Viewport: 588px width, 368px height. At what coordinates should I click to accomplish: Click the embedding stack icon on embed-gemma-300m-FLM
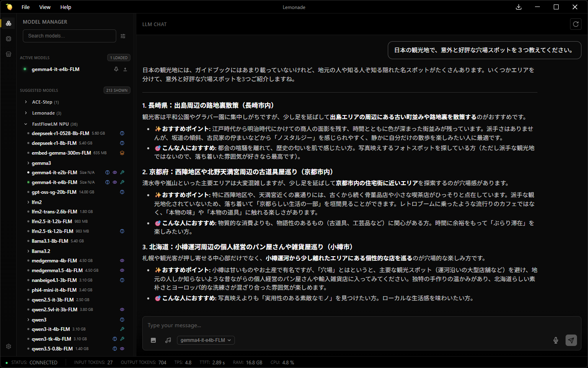(122, 153)
